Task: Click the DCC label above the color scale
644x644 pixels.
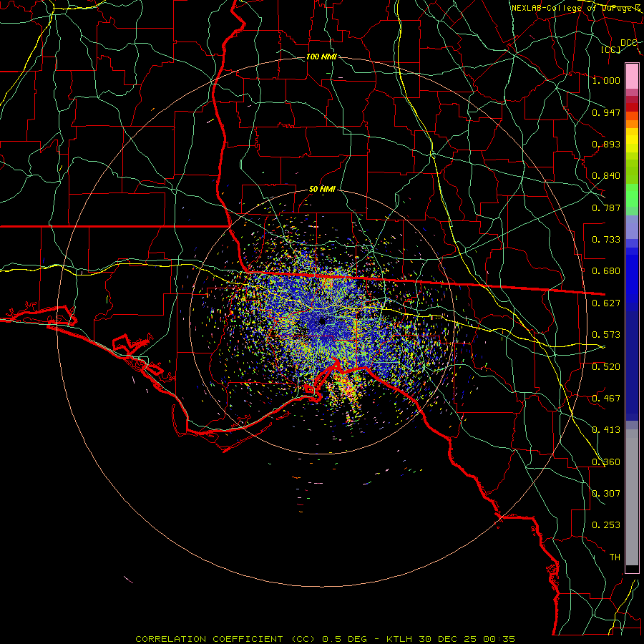Action: (629, 43)
